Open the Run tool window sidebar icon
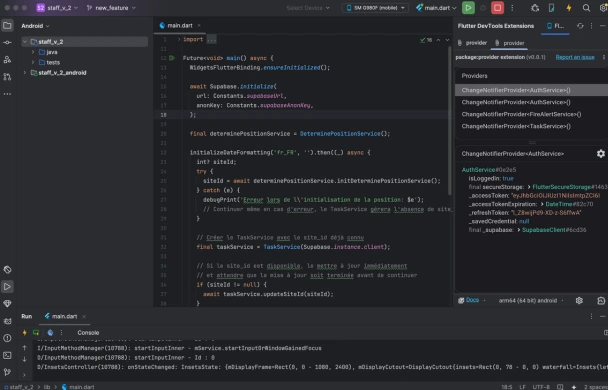This screenshot has width=608, height=390. (x=7, y=287)
